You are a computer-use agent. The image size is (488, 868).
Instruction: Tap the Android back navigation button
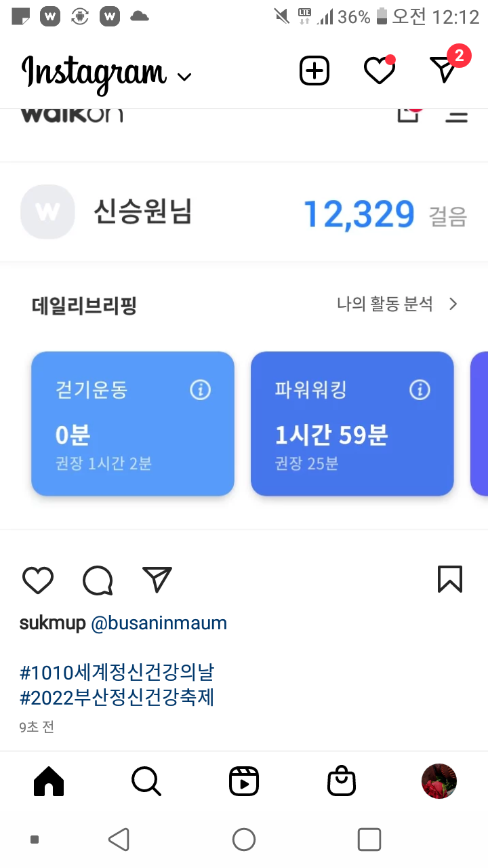[x=119, y=840]
